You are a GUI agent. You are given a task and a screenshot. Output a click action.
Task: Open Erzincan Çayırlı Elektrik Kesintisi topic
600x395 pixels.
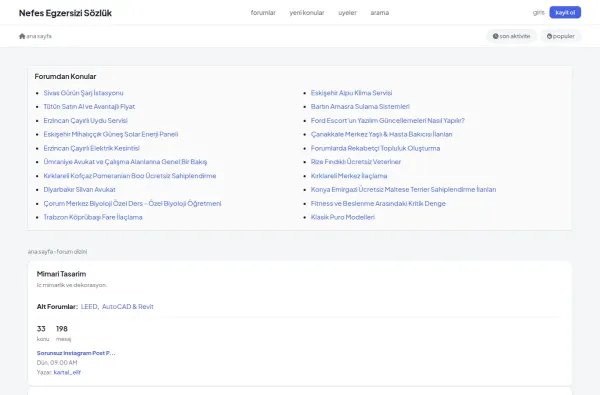(x=91, y=148)
